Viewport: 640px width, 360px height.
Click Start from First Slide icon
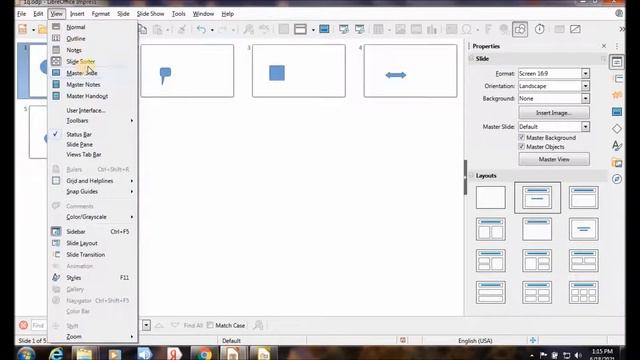[x=344, y=29]
